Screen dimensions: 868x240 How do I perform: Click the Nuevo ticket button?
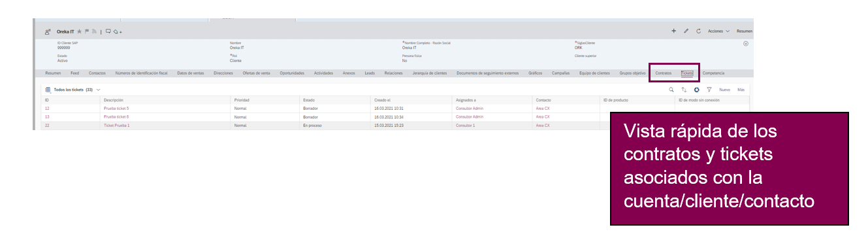pyautogui.click(x=724, y=90)
